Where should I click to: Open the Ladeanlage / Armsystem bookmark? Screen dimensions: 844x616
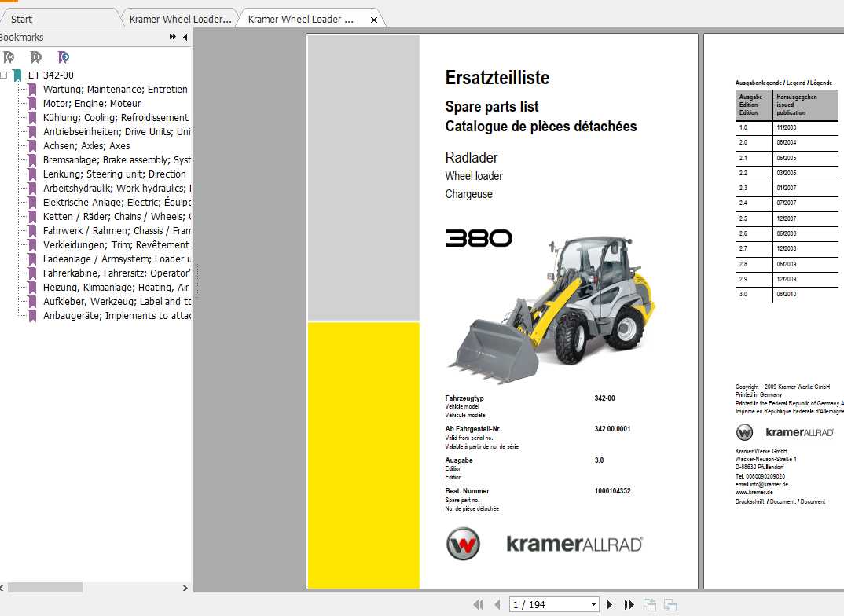[117, 258]
